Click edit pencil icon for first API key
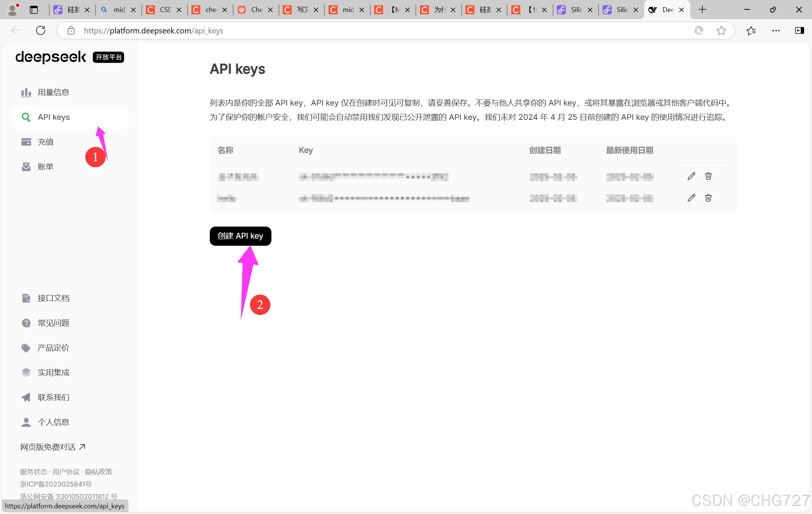The height and width of the screenshot is (514, 812). coord(691,176)
